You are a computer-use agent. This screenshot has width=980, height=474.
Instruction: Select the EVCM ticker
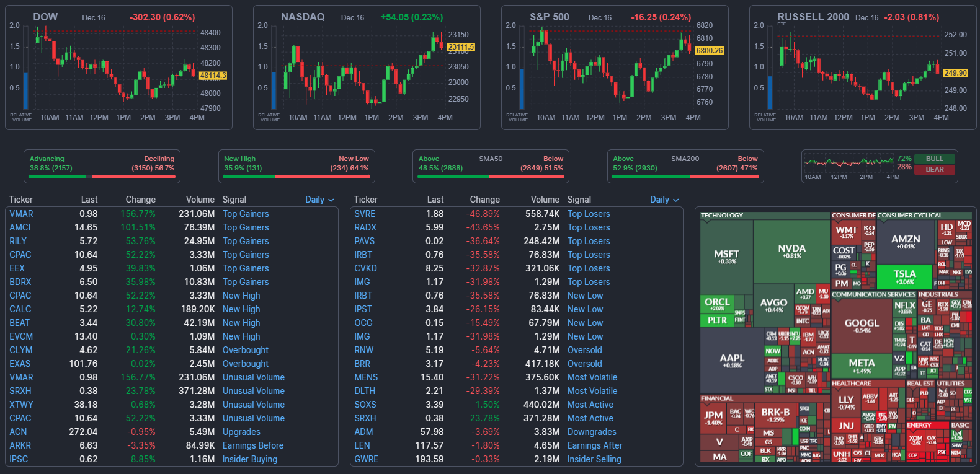(21, 336)
